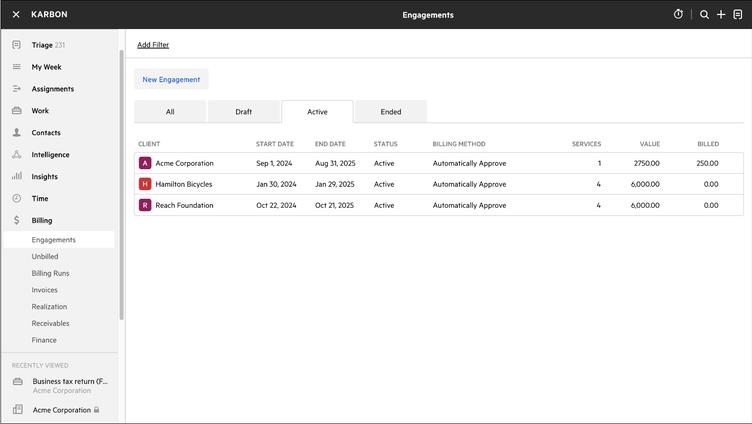Close the Karbon menu with X icon
This screenshot has width=752, height=424.
tap(16, 14)
